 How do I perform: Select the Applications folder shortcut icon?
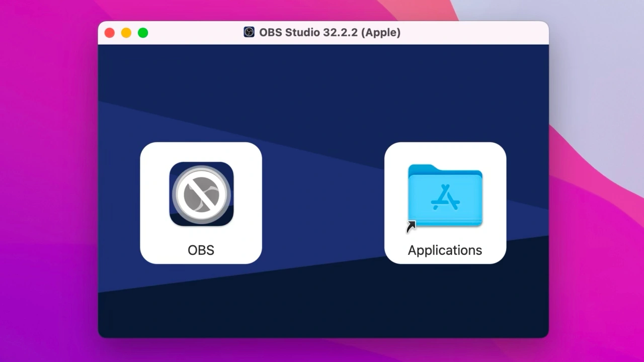[445, 196]
